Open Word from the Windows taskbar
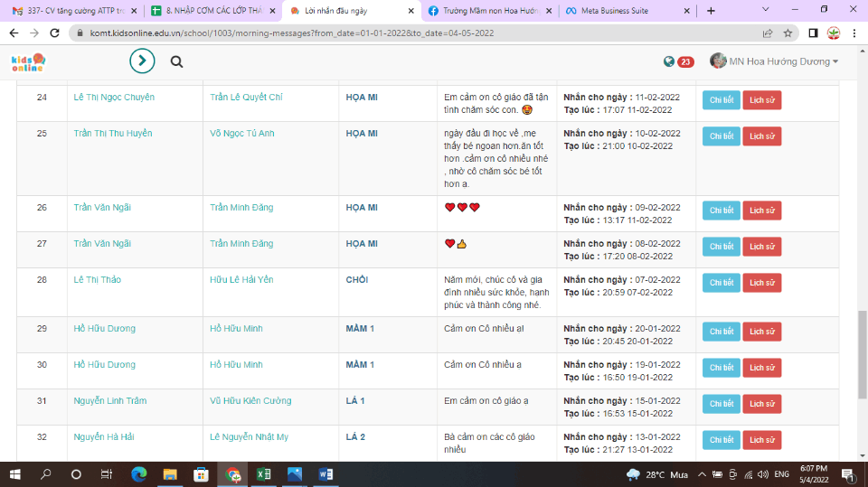The height and width of the screenshot is (487, 868). 325,474
